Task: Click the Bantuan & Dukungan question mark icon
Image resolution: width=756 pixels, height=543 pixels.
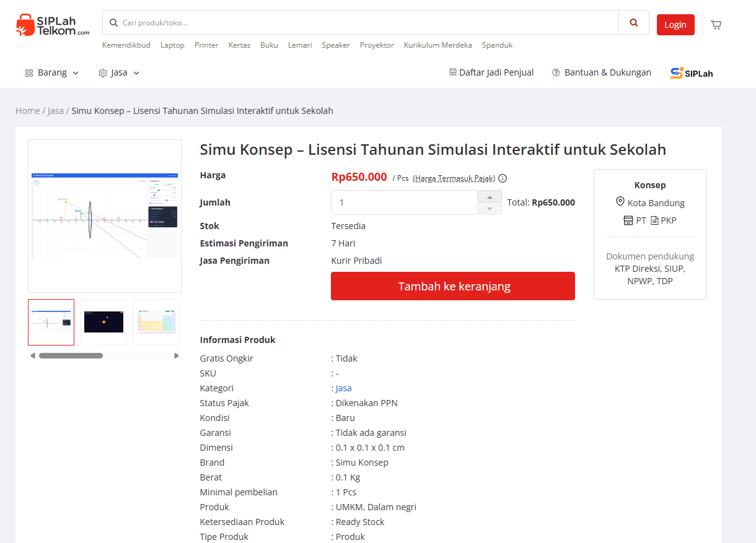Action: tap(556, 72)
